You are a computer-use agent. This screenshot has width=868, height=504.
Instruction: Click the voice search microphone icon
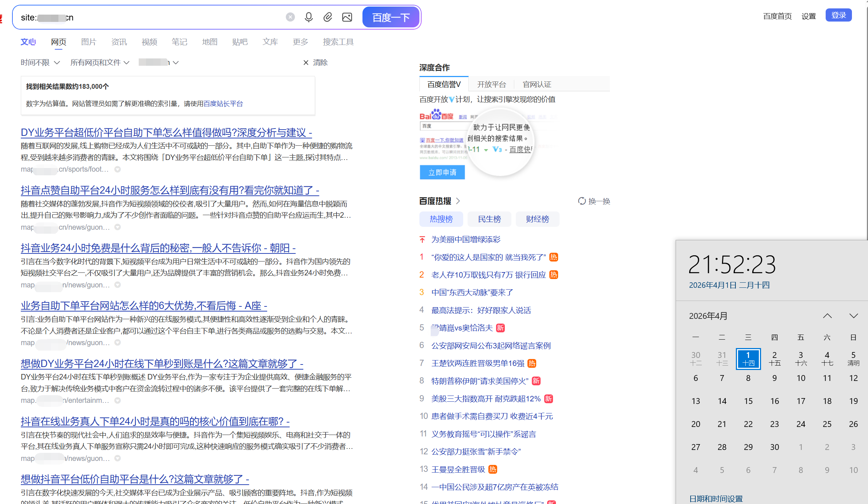(x=308, y=17)
